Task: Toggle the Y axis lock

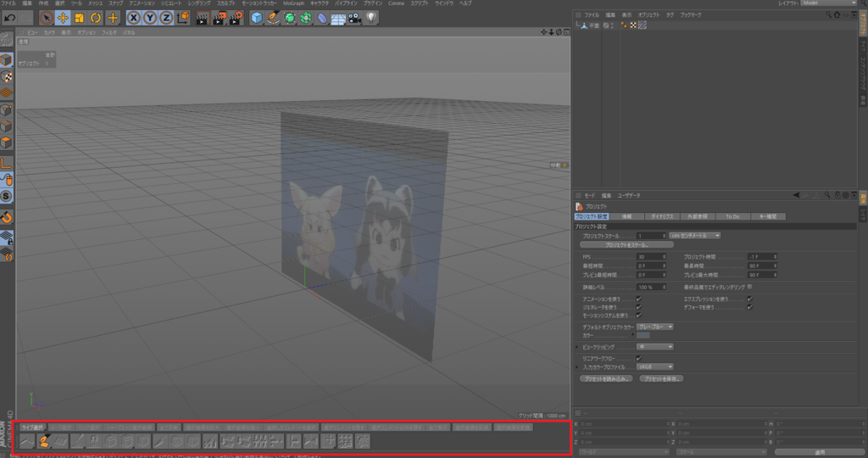Action: [x=149, y=18]
